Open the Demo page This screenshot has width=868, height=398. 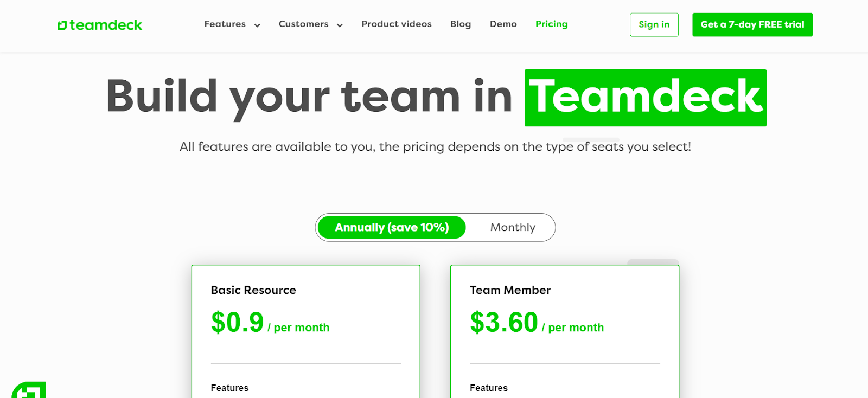pos(503,24)
